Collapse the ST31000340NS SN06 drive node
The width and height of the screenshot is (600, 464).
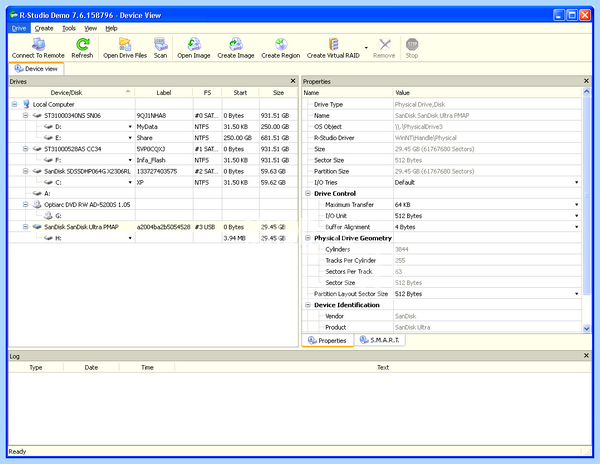[x=26, y=115]
